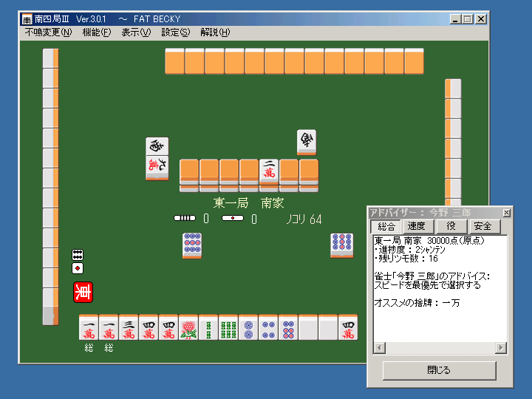
Task: Open the 表示(V) menu
Action: (x=136, y=33)
